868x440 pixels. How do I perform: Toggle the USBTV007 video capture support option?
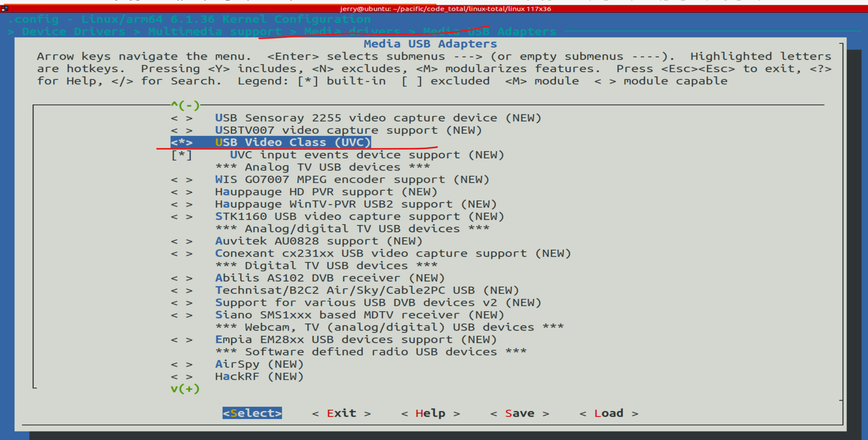click(x=182, y=131)
